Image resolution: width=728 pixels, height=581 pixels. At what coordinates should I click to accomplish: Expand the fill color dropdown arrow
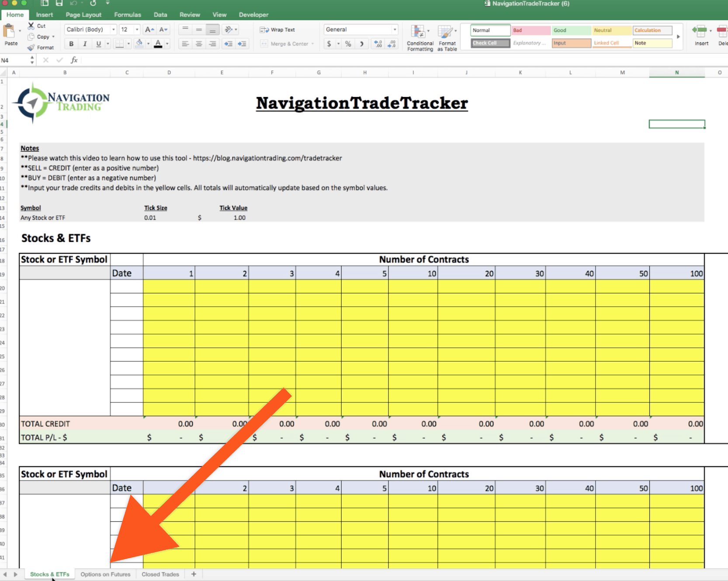148,44
